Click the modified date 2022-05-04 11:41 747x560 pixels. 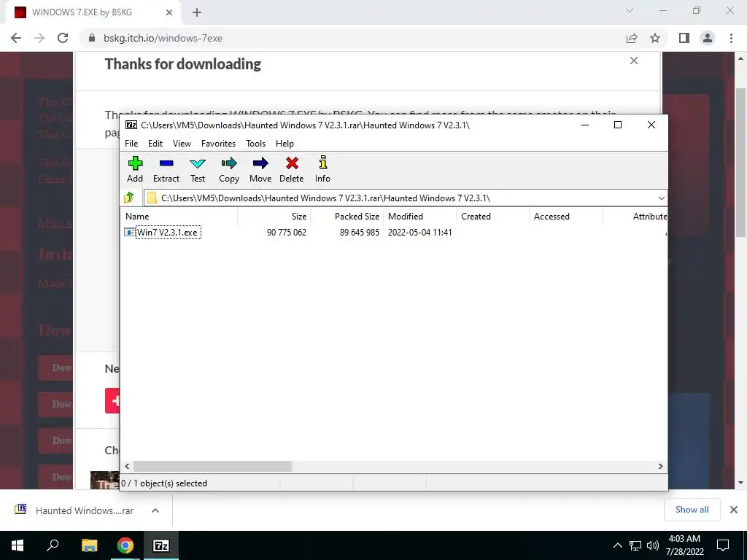coord(419,233)
